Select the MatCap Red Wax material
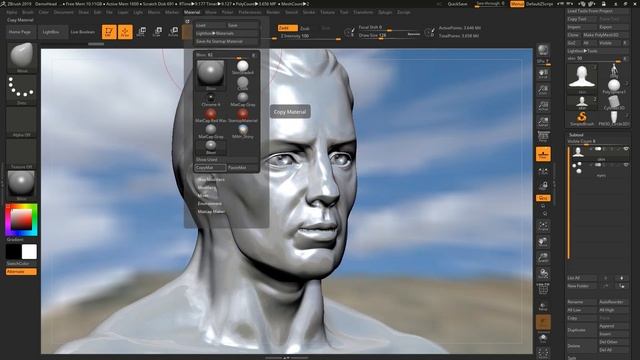The image size is (640, 360). click(x=211, y=115)
